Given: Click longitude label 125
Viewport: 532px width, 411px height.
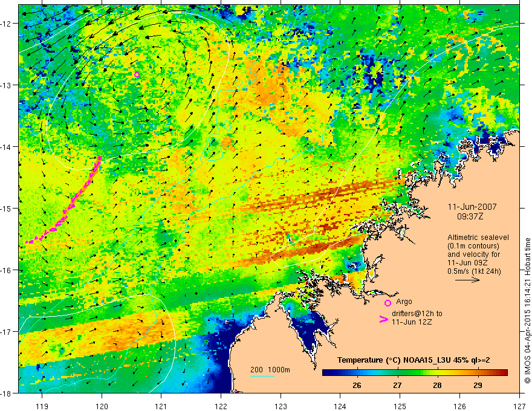Looking at the screenshot, I should coord(400,406).
